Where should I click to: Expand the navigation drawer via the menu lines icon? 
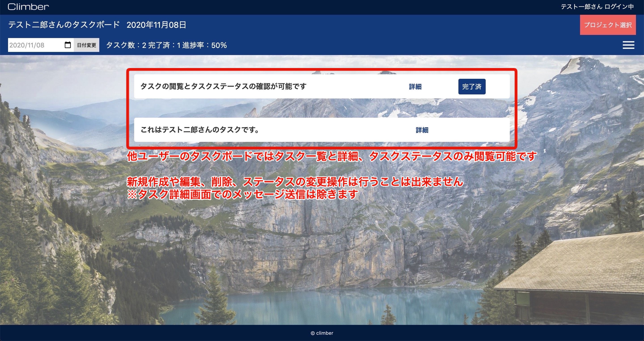pyautogui.click(x=628, y=45)
